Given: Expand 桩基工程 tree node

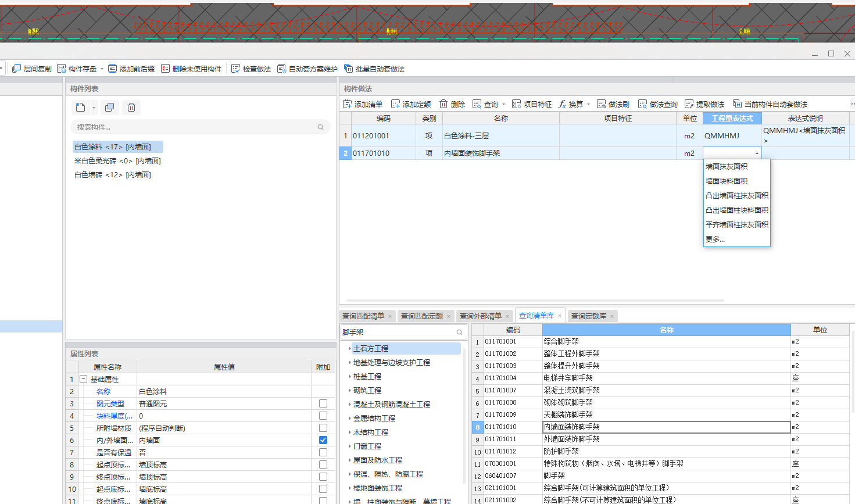Looking at the screenshot, I should pyautogui.click(x=349, y=376).
